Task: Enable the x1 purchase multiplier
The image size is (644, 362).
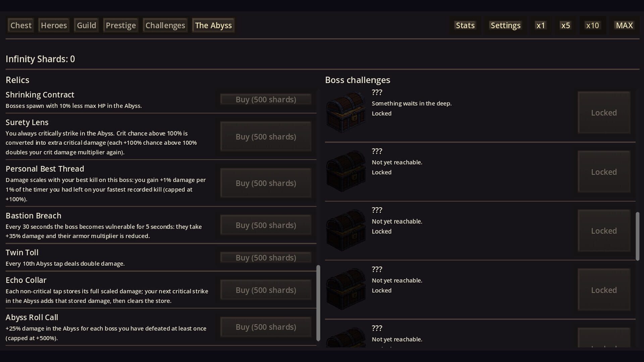Action: click(540, 25)
